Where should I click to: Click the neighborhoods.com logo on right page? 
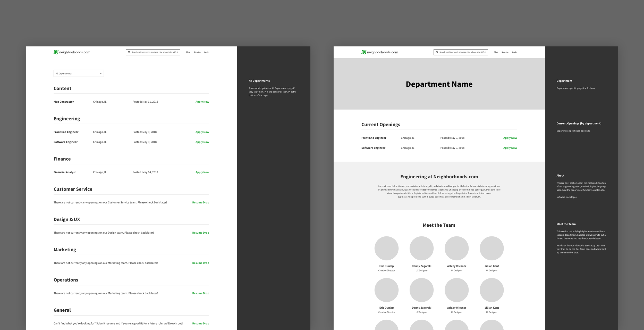pos(380,52)
